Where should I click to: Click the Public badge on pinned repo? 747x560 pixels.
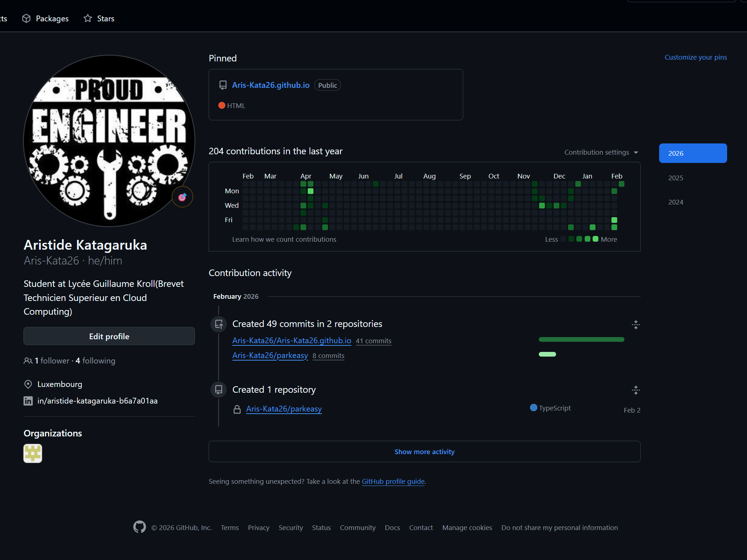[328, 85]
